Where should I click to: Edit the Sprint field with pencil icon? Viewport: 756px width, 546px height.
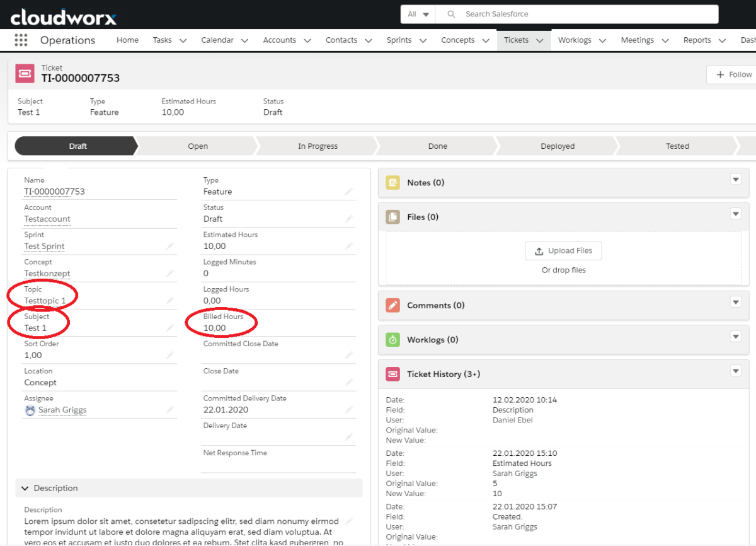pyautogui.click(x=169, y=247)
